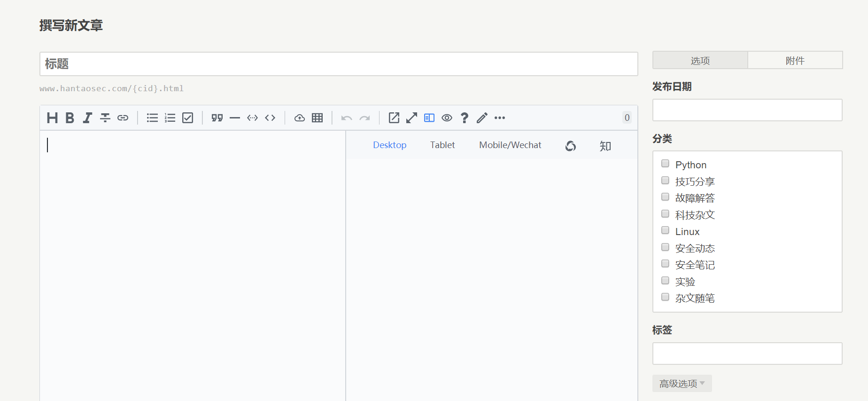Enable the Linux category checkbox

coord(665,230)
